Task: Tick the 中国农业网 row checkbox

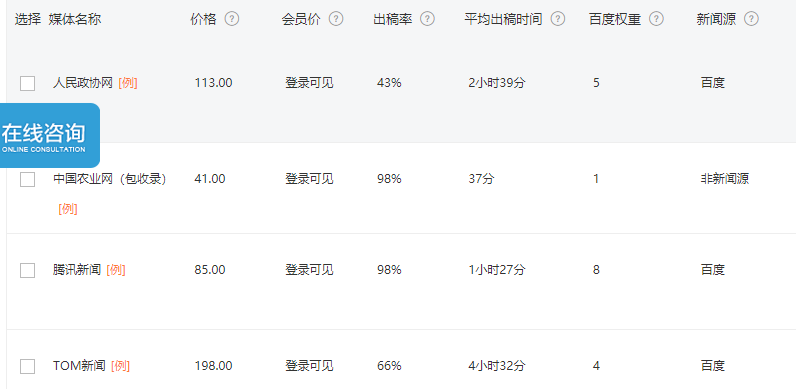Action: [x=27, y=179]
